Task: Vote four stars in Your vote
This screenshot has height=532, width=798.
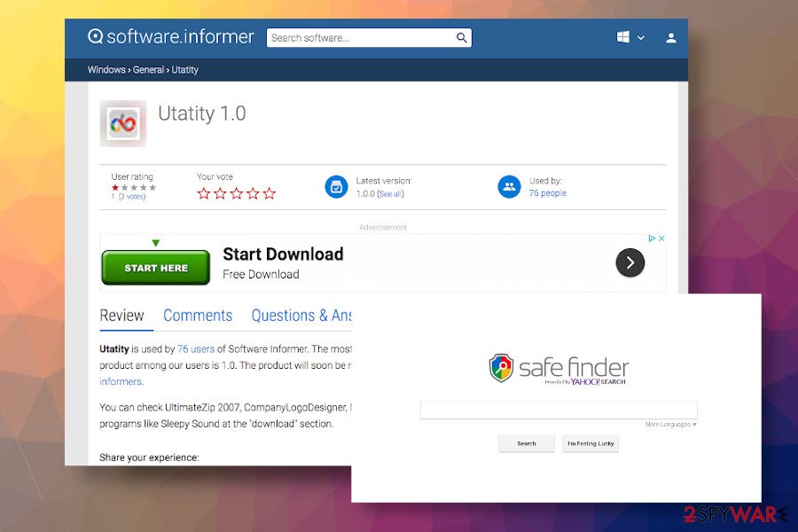Action: tap(253, 193)
